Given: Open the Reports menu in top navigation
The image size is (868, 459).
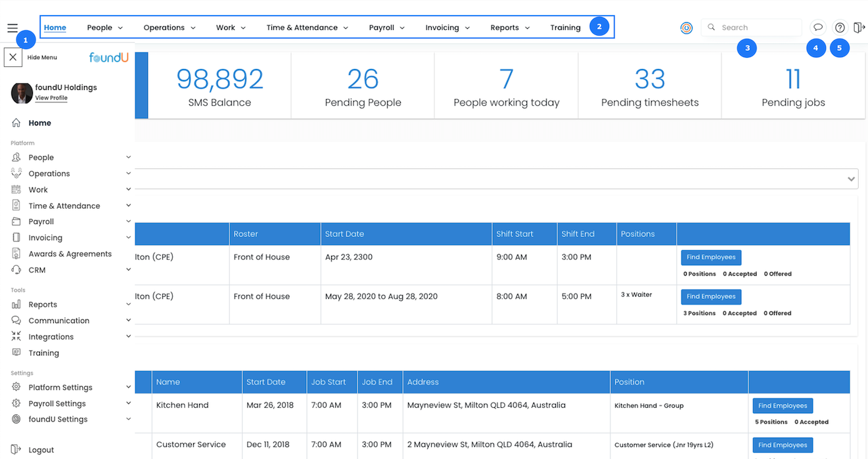Looking at the screenshot, I should pyautogui.click(x=509, y=28).
